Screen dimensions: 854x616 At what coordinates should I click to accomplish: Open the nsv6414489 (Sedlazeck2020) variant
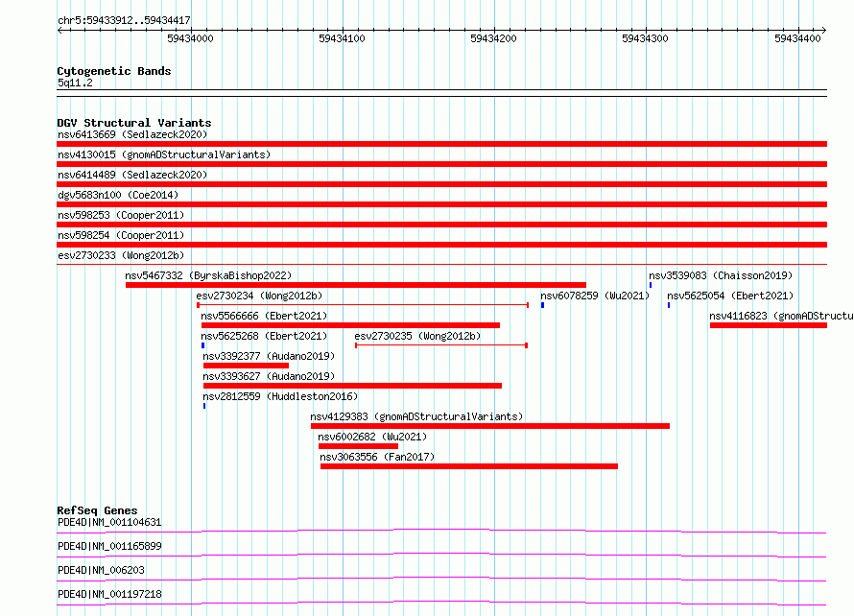click(x=132, y=175)
